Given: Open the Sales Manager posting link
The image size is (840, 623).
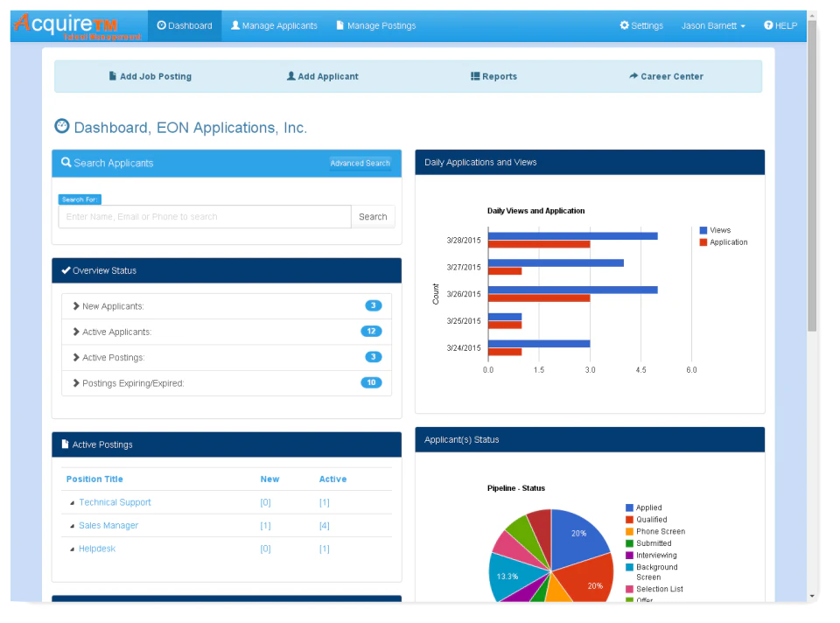Looking at the screenshot, I should click(x=108, y=525).
